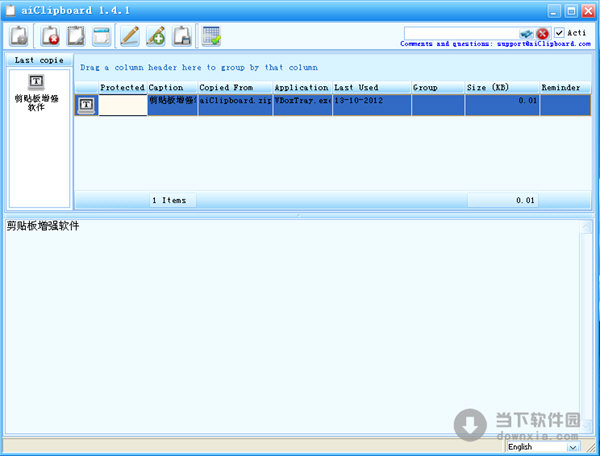Click the 0.01 size cell in the row

502,105
